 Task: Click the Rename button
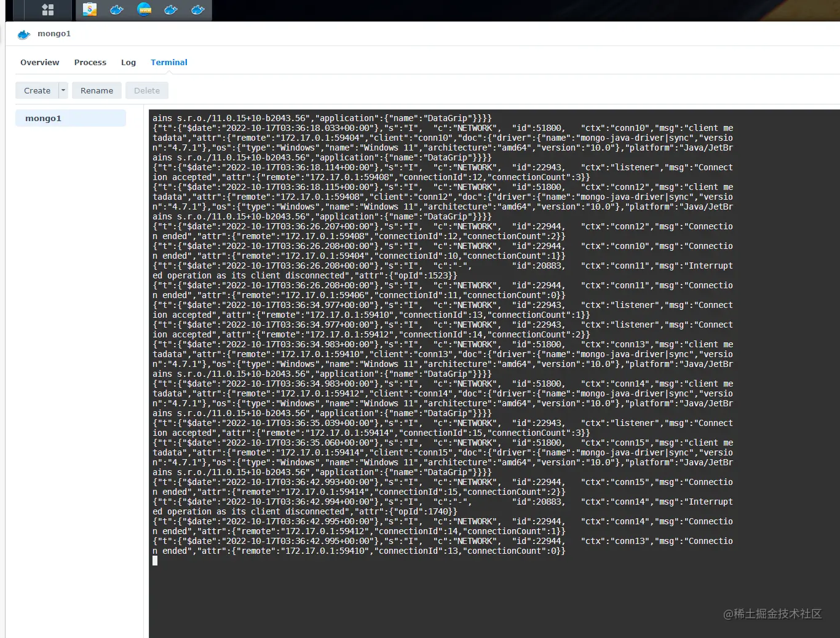97,90
